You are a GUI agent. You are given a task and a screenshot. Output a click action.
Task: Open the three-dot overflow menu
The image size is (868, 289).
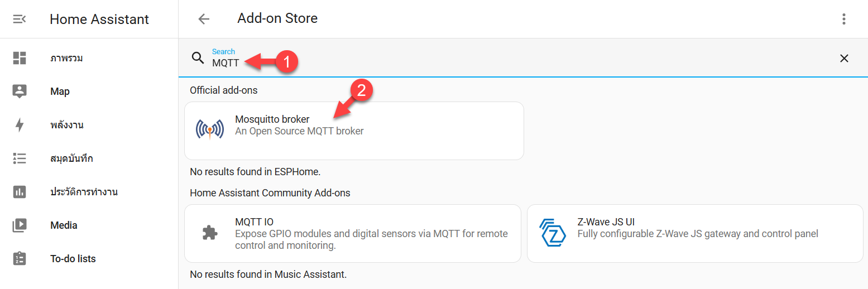[x=844, y=19]
